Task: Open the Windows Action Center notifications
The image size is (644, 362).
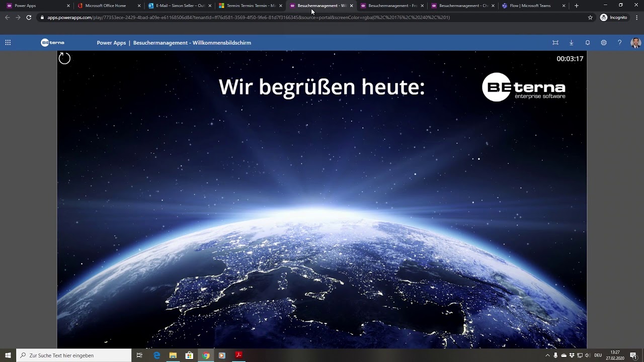Action: point(633,355)
